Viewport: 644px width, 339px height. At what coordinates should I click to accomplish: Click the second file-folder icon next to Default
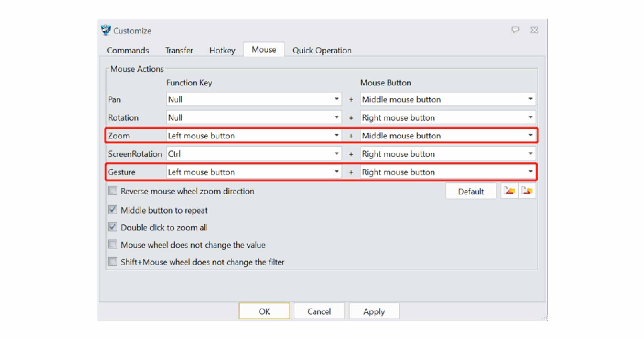point(527,191)
